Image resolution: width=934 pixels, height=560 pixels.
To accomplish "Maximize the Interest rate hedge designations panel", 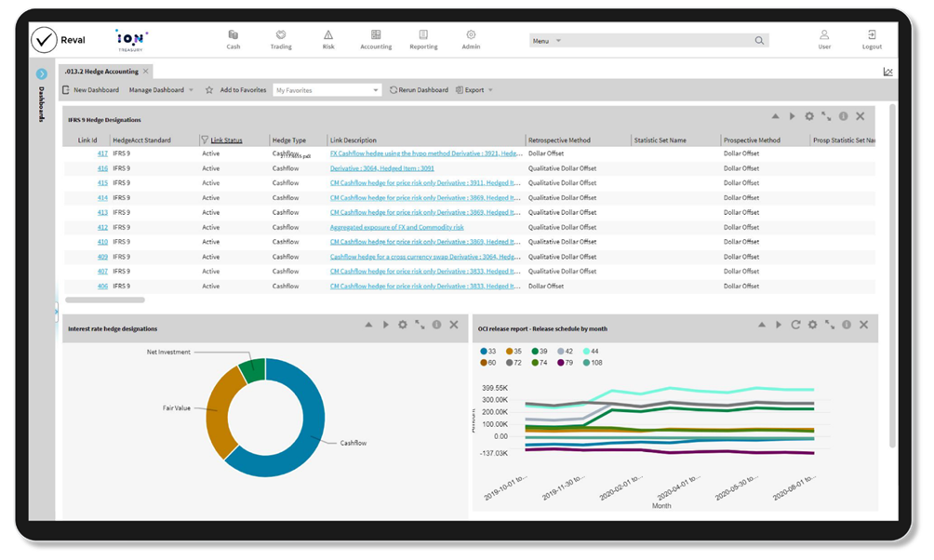I will click(x=418, y=326).
